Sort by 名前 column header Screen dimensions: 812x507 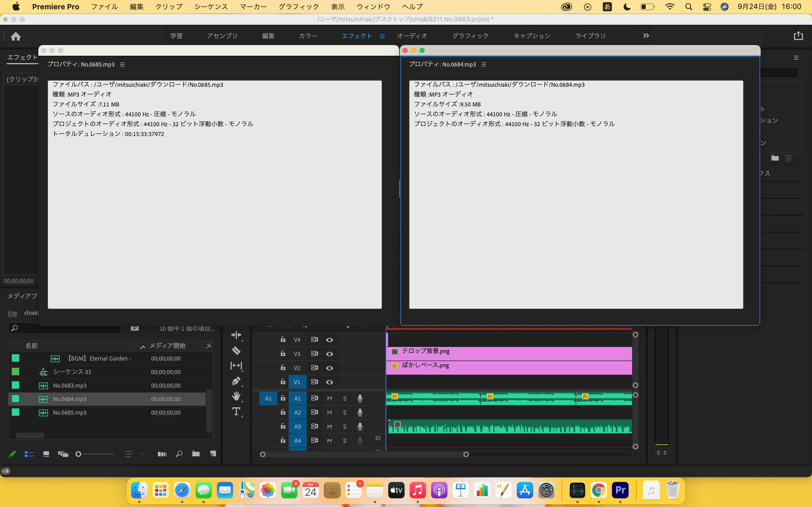[32, 346]
